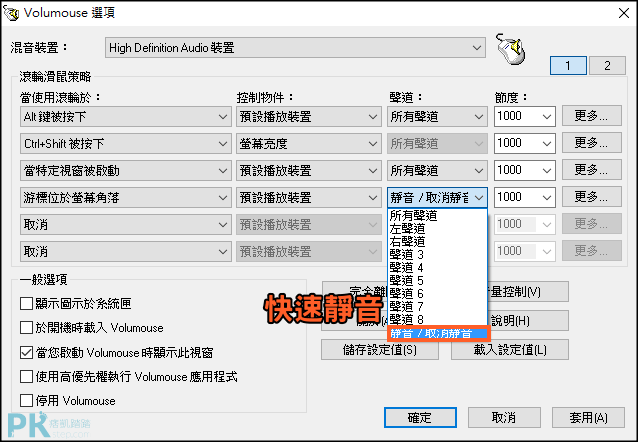Select 聲道 4 from the open list
Viewport: 638px width, 442px height.
tap(437, 267)
